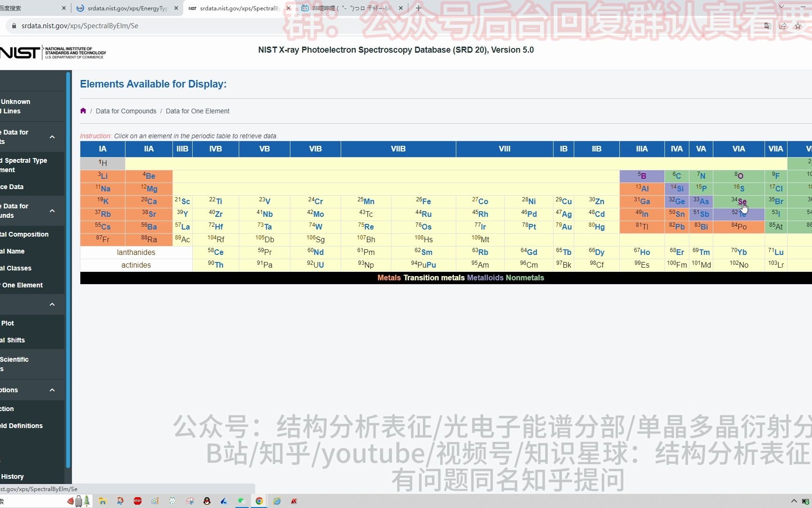Click the site lock icon in the address bar
This screenshot has height=508, width=812.
[x=14, y=26]
